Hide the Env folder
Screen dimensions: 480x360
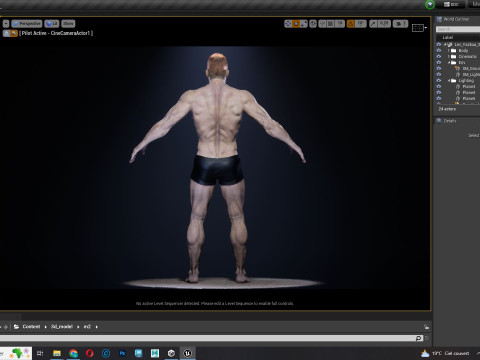[x=439, y=62]
